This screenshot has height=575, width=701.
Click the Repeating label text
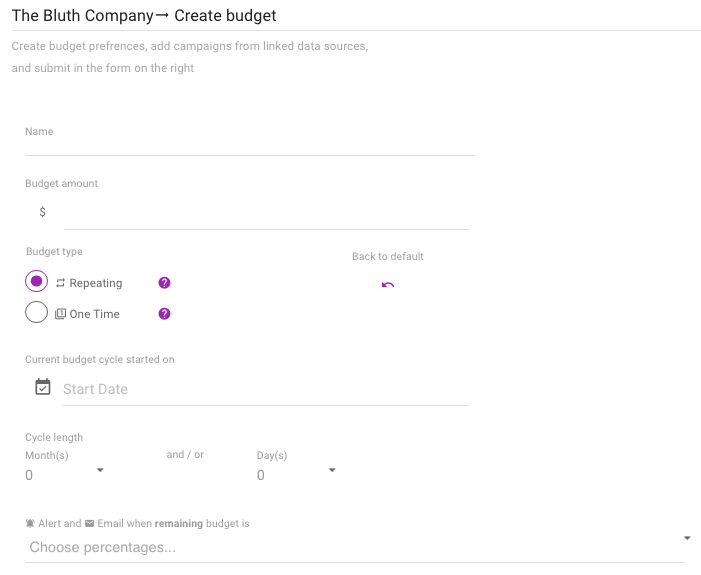[x=96, y=284]
